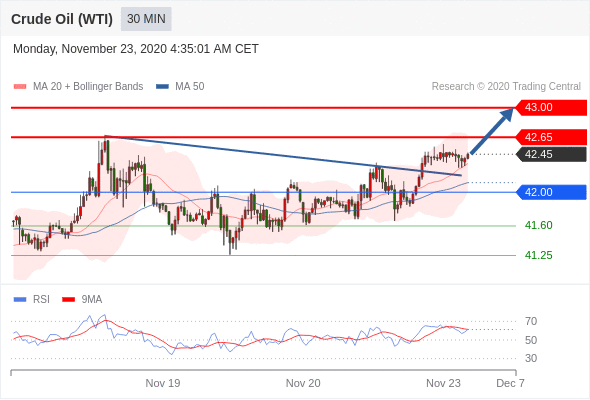Toggle the RSI legend entry
Image resolution: width=590 pixels, height=400 pixels.
32,300
